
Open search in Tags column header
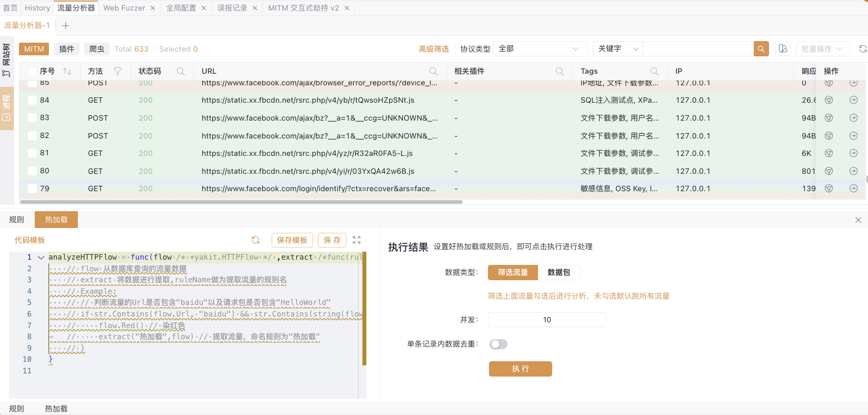click(654, 71)
